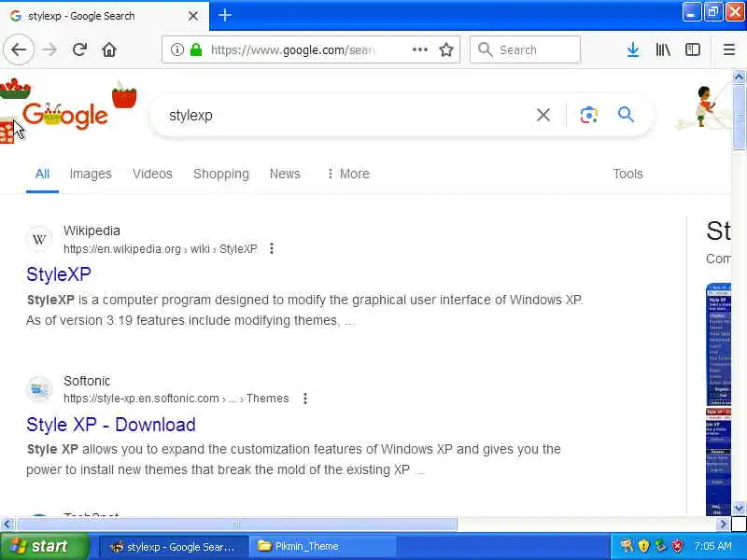Click the Wikipedia site name text
The width and height of the screenshot is (747, 560).
(92, 231)
